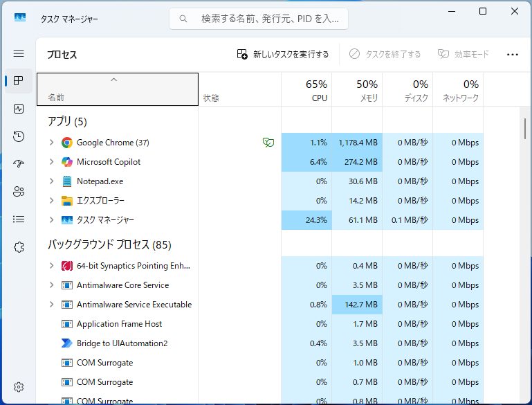The height and width of the screenshot is (405, 532).
Task: Sort by the ディスク column header
Action: tap(407, 89)
